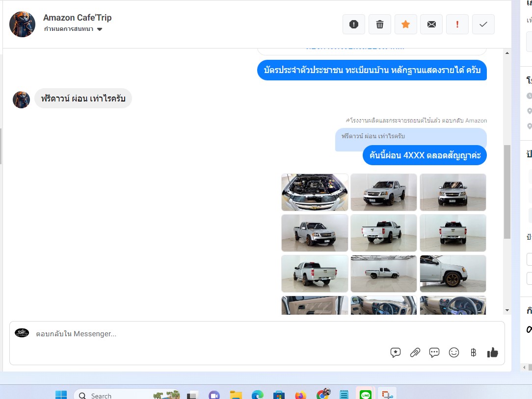Open the bronze wheel close-up photo
Screen dimensions: 532x399
tap(452, 274)
